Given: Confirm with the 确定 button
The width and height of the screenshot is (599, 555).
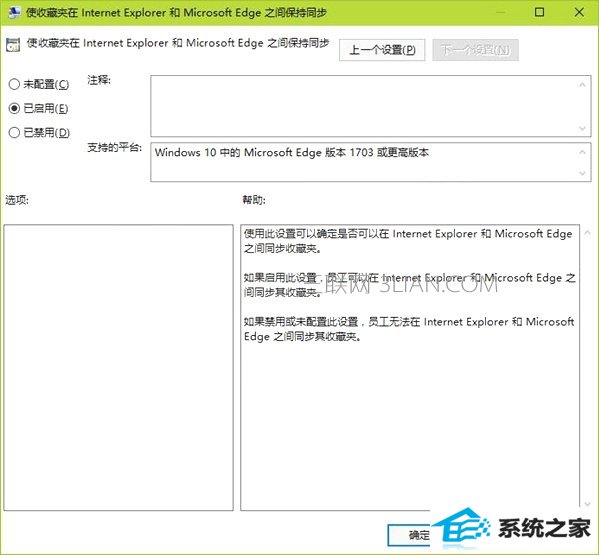Looking at the screenshot, I should tap(410, 535).
